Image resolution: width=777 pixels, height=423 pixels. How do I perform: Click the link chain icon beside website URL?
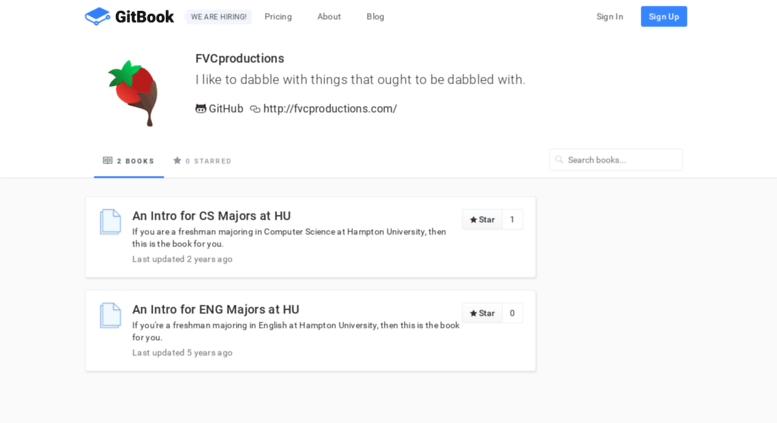tap(255, 109)
